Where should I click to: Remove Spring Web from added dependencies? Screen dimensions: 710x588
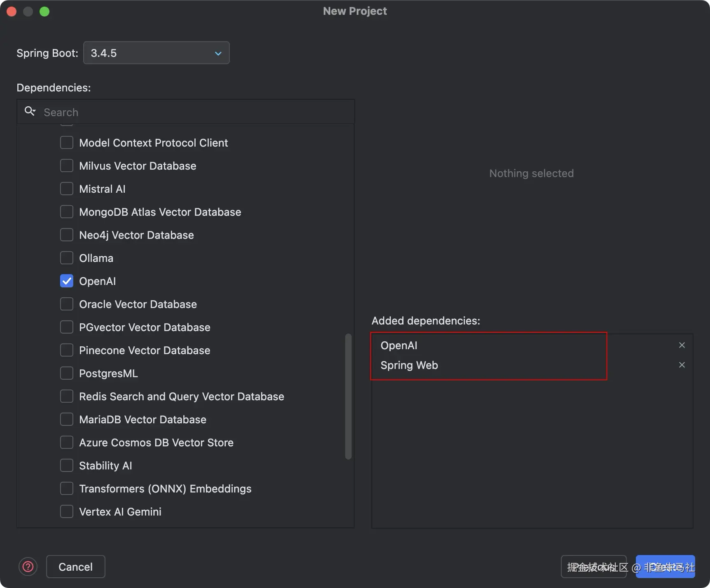point(682,365)
